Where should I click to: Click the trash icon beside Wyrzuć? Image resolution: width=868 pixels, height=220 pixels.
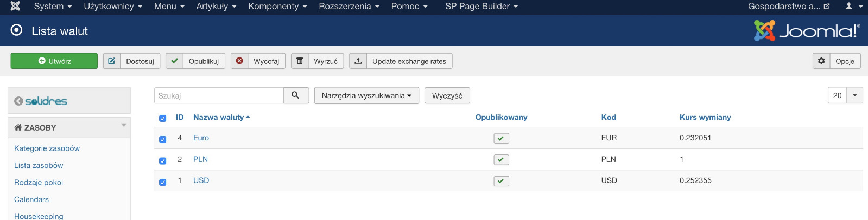(x=300, y=61)
